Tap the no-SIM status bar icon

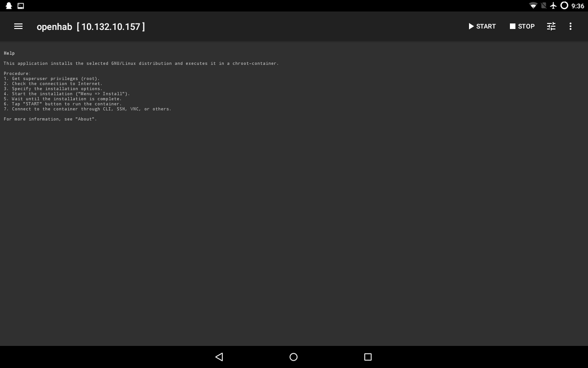(543, 6)
